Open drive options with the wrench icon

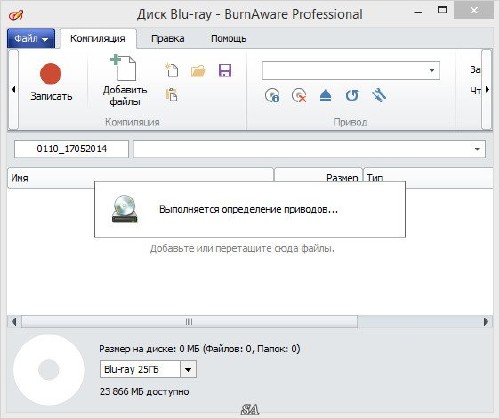[379, 96]
